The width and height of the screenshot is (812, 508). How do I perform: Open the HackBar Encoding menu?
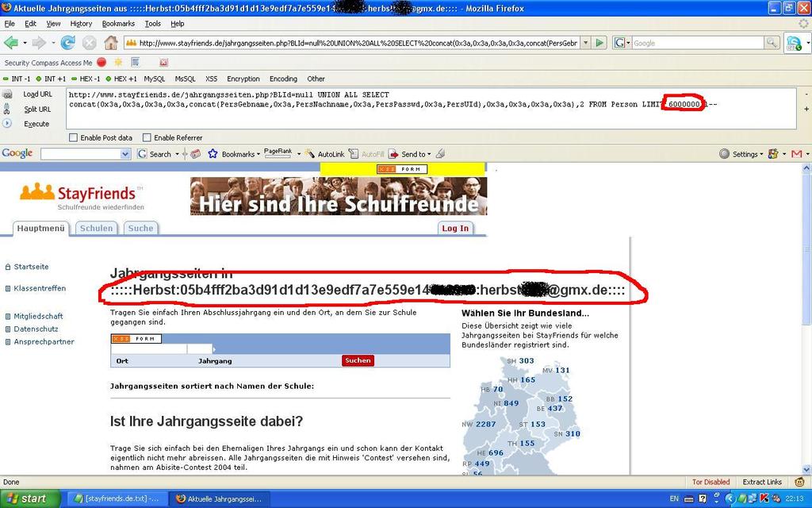click(x=283, y=79)
